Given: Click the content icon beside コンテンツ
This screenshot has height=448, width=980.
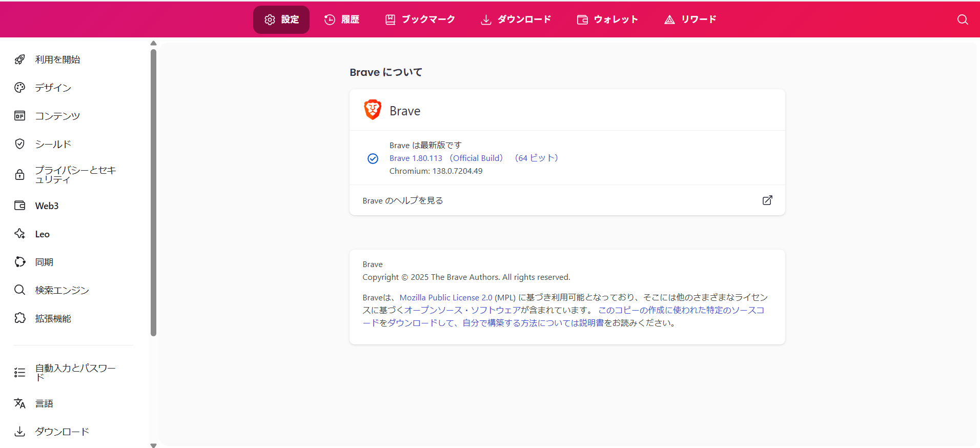Looking at the screenshot, I should pyautogui.click(x=19, y=116).
